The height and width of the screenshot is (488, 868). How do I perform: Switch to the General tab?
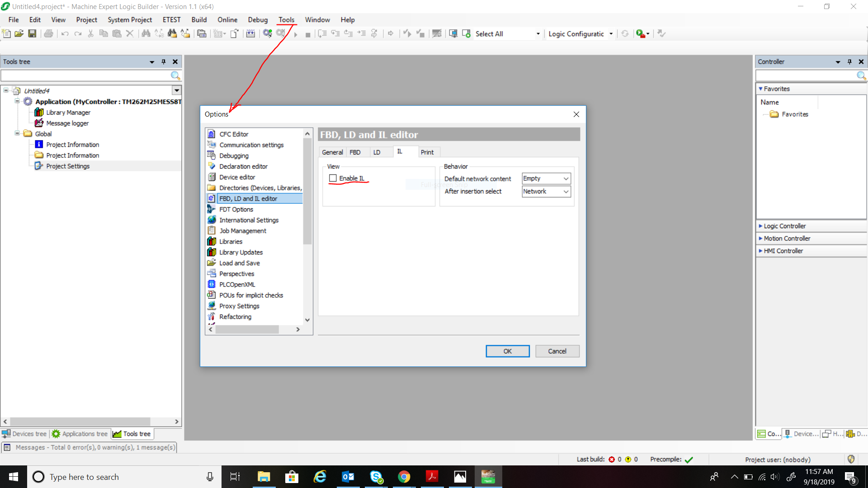[x=332, y=152]
